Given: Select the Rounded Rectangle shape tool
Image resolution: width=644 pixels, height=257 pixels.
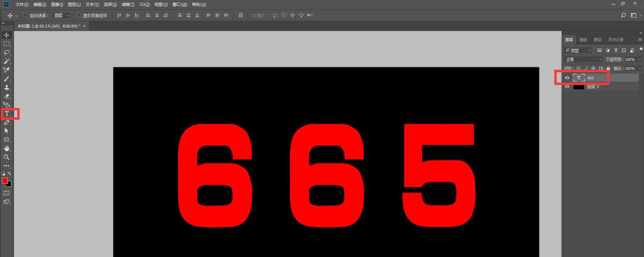Looking at the screenshot, I should coord(7,139).
